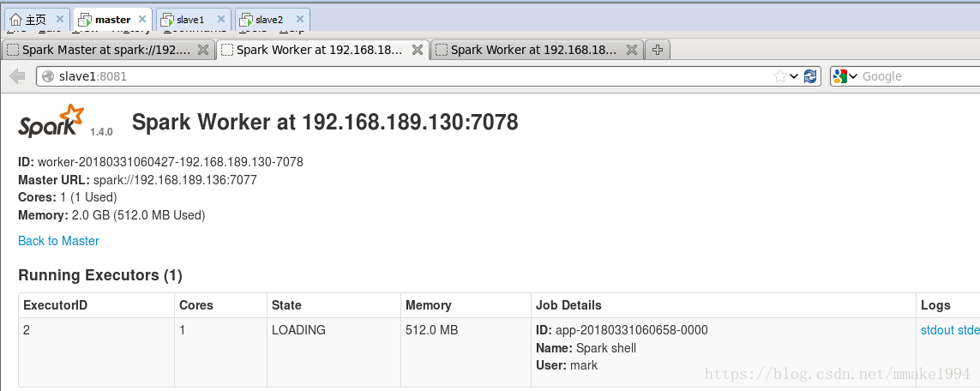Select the Cores 1 (1 Used) line
The width and height of the screenshot is (980, 391).
[x=68, y=197]
